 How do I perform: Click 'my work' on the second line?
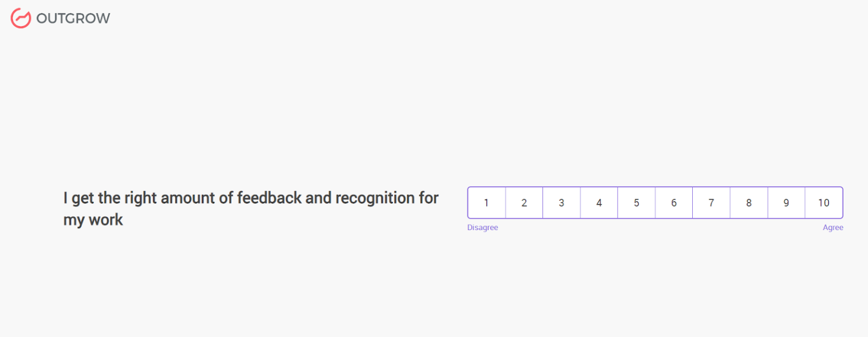coord(93,220)
